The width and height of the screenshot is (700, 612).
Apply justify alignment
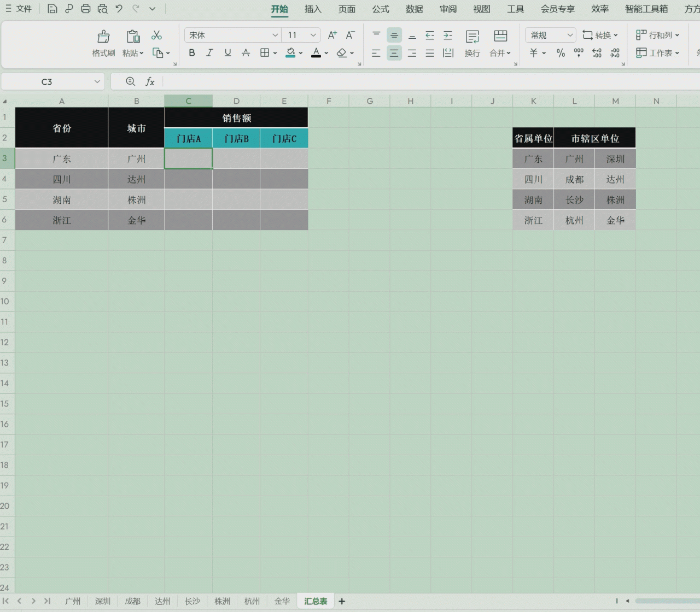coord(430,53)
